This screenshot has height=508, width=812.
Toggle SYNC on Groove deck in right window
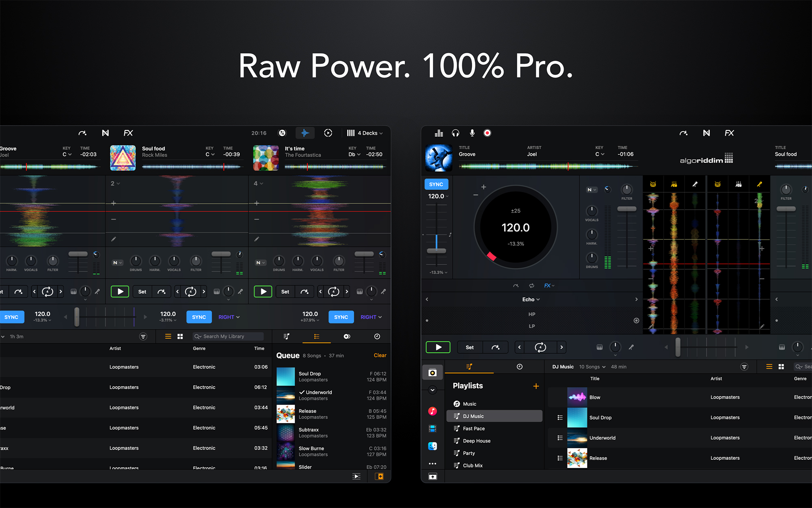click(436, 184)
